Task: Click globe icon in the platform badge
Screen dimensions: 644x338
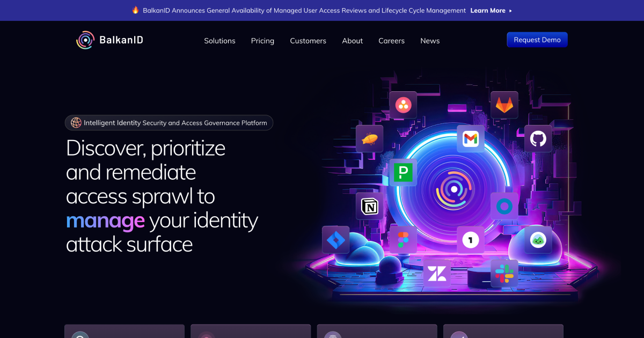Action: [76, 123]
